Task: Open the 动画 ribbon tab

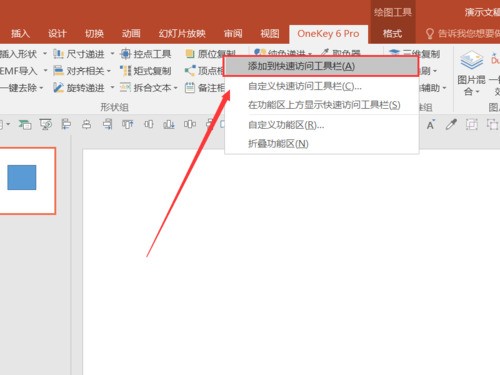Action: tap(131, 34)
